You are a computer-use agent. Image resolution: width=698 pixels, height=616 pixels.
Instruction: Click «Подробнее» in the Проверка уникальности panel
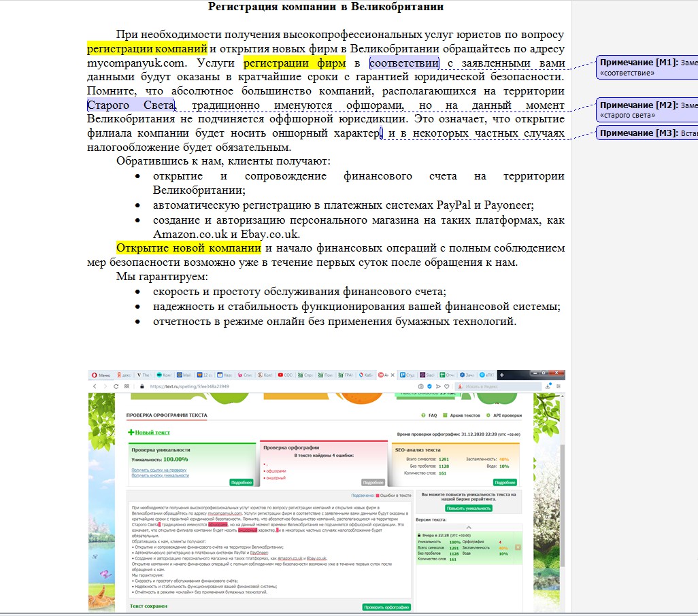point(242,483)
